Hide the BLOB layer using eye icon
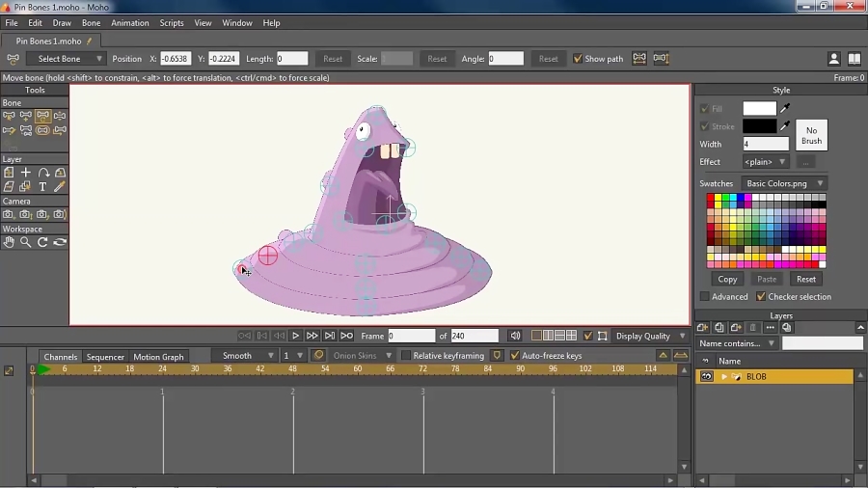This screenshot has width=868, height=488. click(707, 377)
